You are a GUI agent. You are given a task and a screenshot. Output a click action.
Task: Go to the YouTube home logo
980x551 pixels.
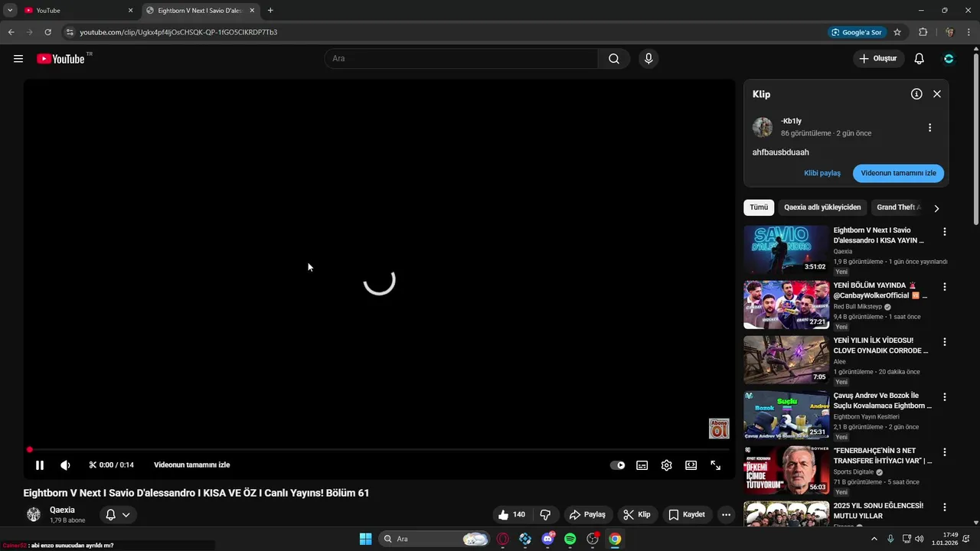(x=60, y=59)
